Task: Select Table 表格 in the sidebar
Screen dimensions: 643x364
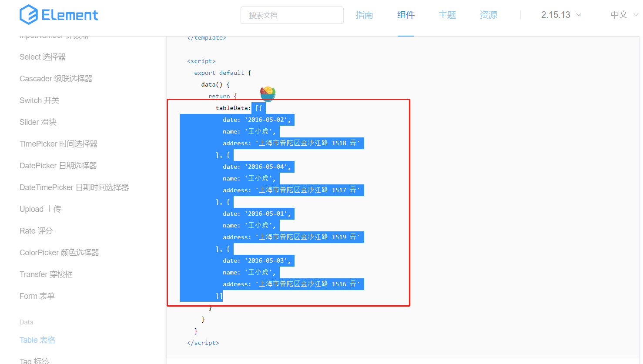Action: (37, 340)
